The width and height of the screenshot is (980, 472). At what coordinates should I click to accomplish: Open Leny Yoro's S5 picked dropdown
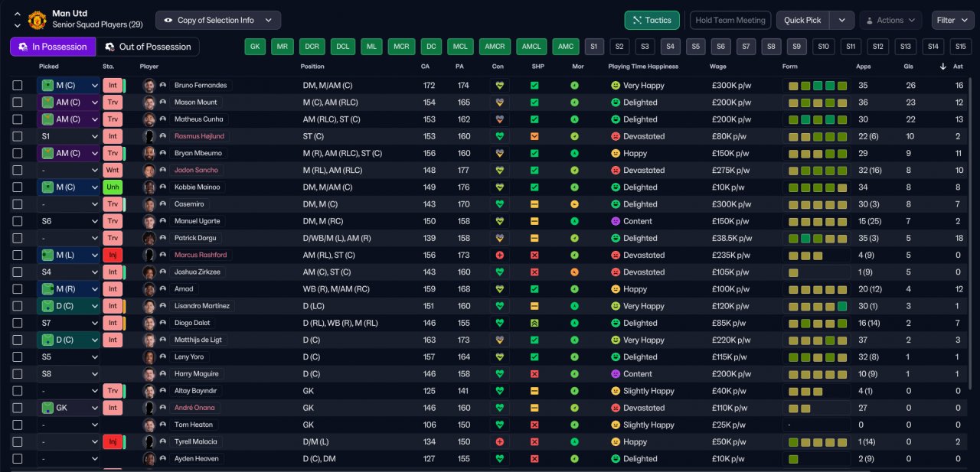tap(69, 357)
